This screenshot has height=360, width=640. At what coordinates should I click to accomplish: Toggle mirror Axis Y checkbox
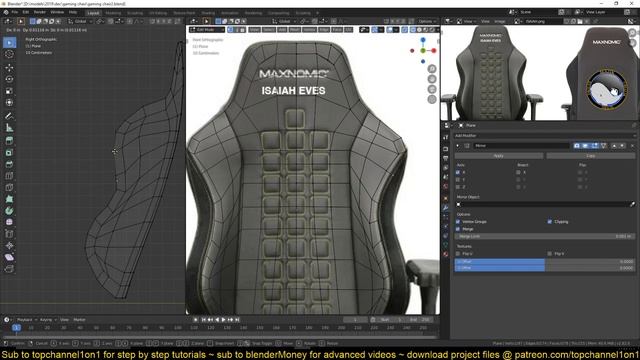click(x=458, y=180)
